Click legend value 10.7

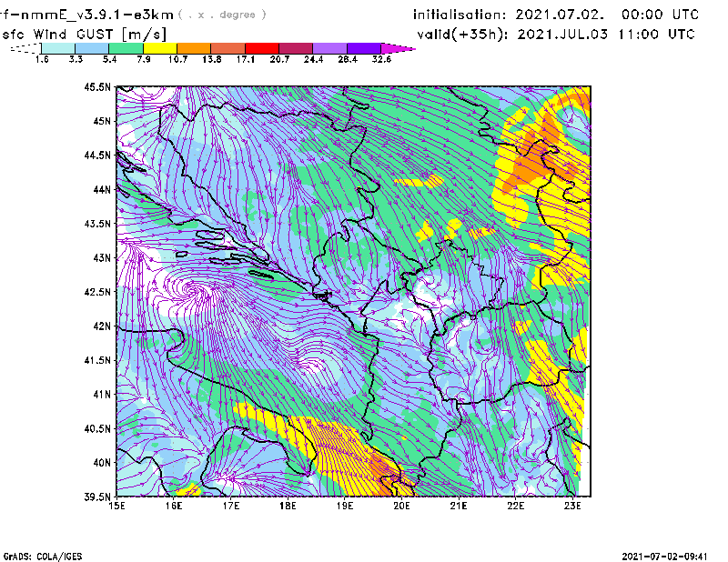click(x=177, y=59)
